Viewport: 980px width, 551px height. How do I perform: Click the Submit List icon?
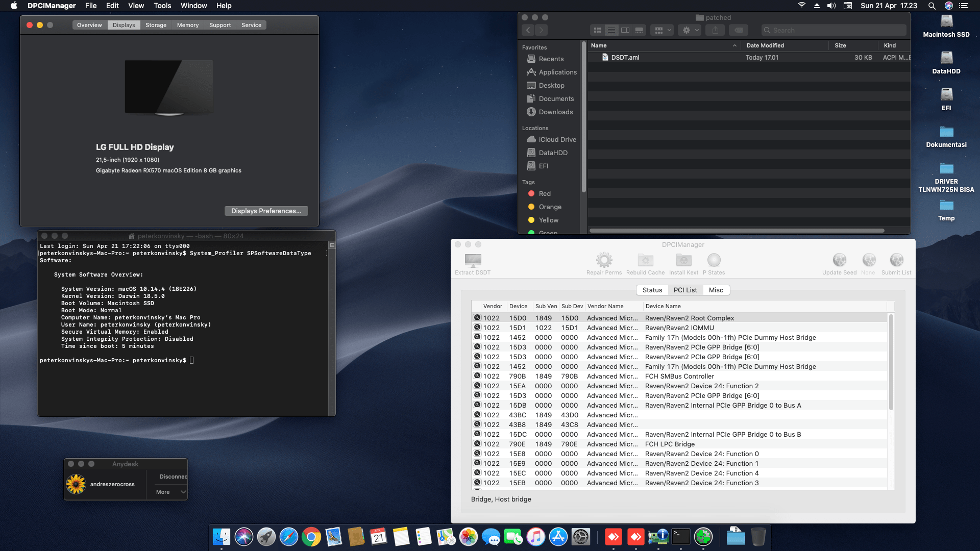pyautogui.click(x=896, y=260)
